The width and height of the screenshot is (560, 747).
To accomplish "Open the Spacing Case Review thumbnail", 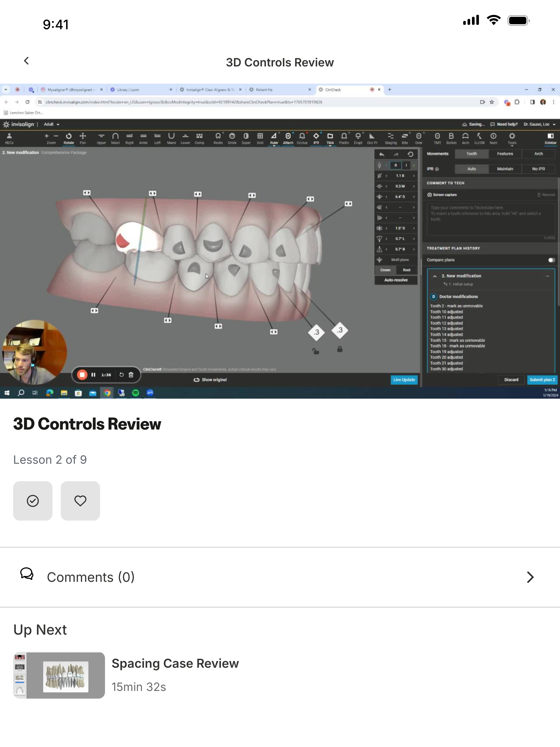I will click(x=59, y=675).
